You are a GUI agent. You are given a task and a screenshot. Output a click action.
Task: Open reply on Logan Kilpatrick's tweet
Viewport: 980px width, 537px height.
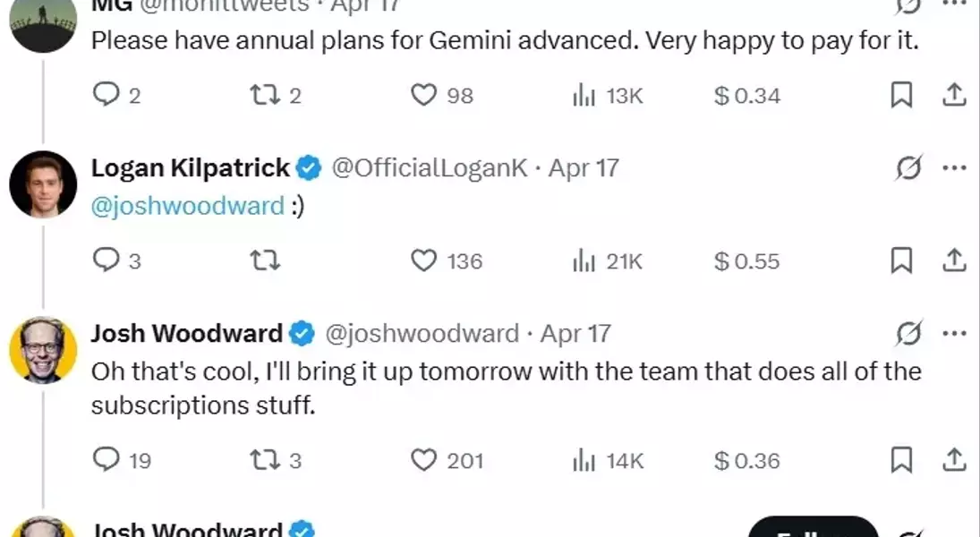(107, 260)
